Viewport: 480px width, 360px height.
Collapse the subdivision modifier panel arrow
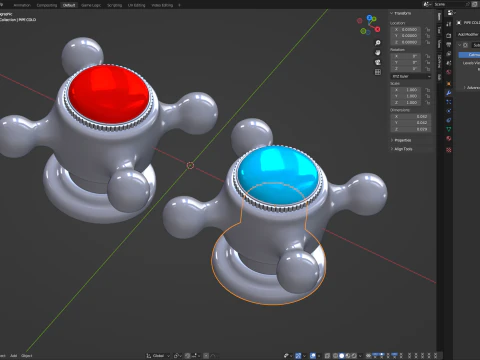click(x=460, y=45)
